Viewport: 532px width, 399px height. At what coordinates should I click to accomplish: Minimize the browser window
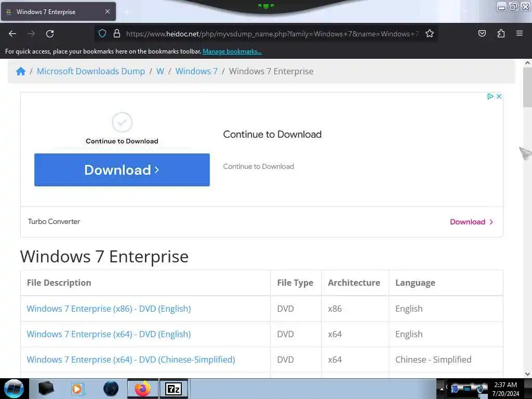[501, 6]
